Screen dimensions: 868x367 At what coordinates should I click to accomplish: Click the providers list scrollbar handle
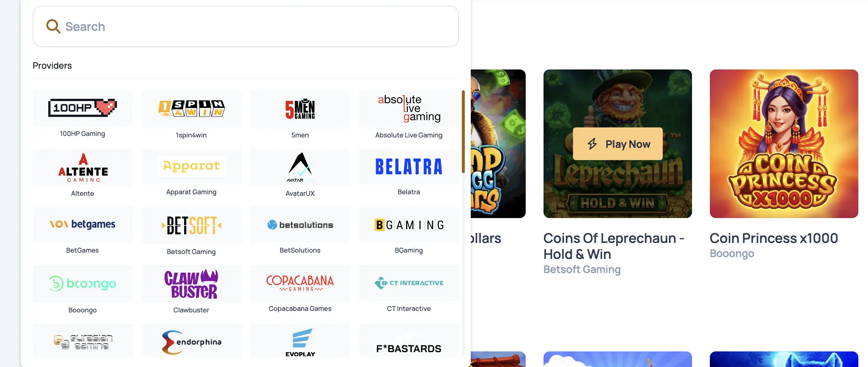[463, 131]
